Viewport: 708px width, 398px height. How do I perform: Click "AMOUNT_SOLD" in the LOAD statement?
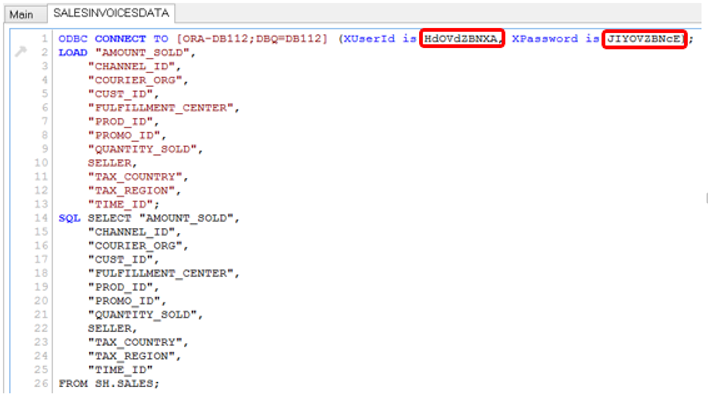click(142, 53)
